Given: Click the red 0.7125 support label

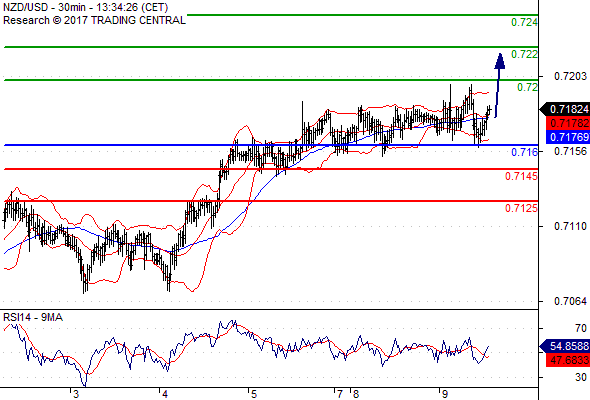Looking at the screenshot, I should [x=521, y=208].
